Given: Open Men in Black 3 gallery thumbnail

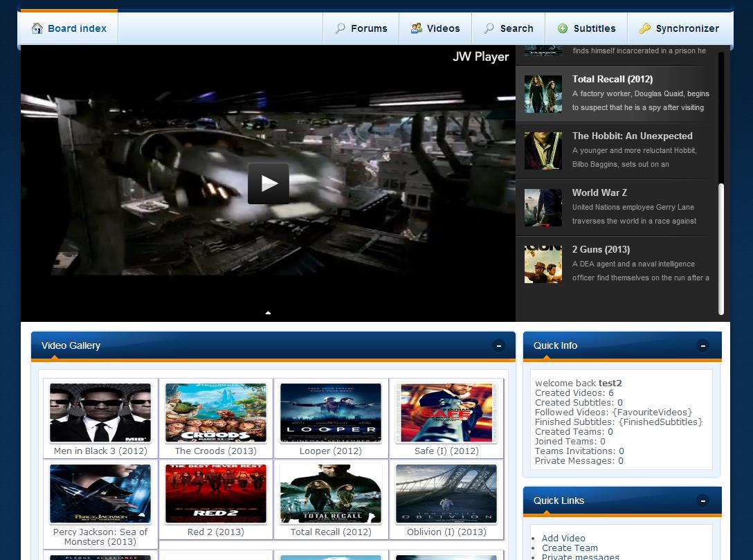Looking at the screenshot, I should [x=100, y=413].
